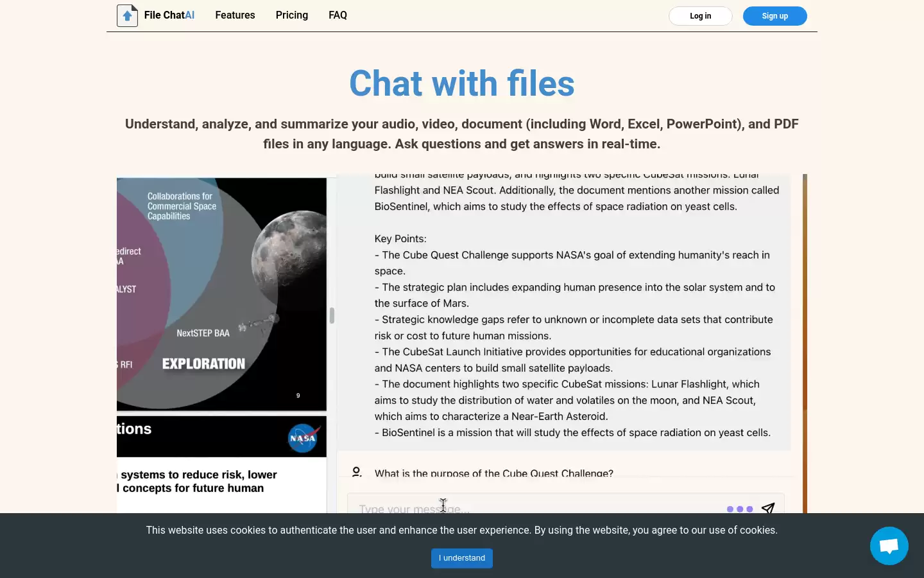Click the paper plane send icon
The height and width of the screenshot is (578, 924).
(x=768, y=508)
